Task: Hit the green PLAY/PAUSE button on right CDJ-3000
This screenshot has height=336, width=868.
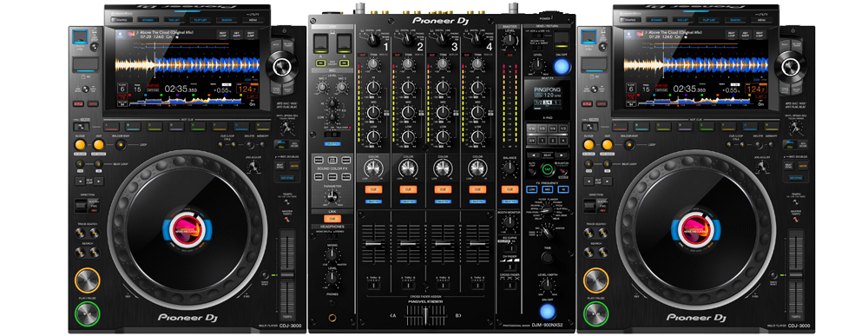Action: coord(595,313)
